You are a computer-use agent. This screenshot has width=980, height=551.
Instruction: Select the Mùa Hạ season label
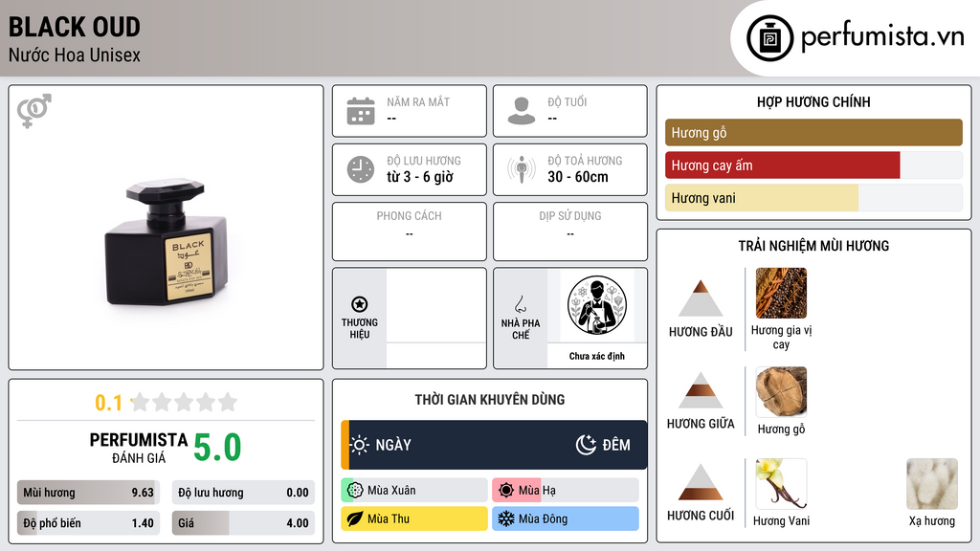pos(537,491)
